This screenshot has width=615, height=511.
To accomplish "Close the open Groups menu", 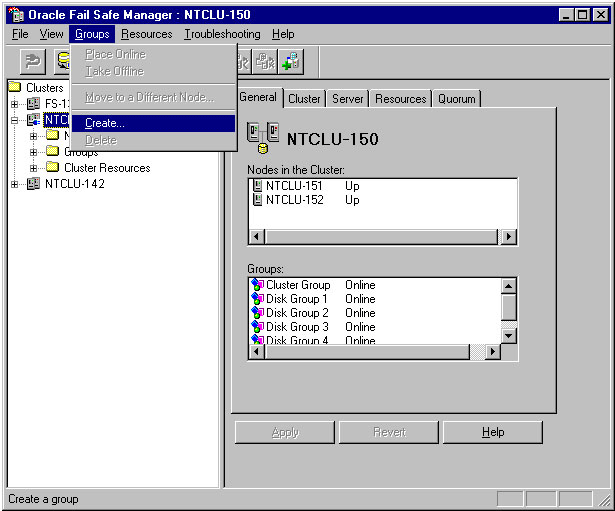I will coord(92,34).
